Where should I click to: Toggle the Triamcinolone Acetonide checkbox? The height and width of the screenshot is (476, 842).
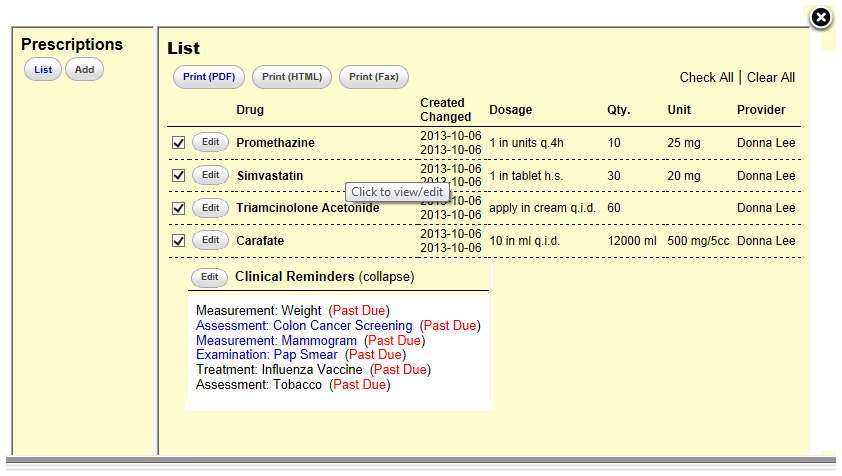[179, 208]
